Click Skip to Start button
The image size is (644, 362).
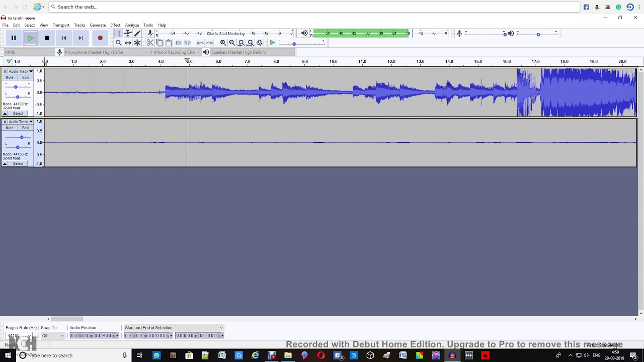(64, 38)
